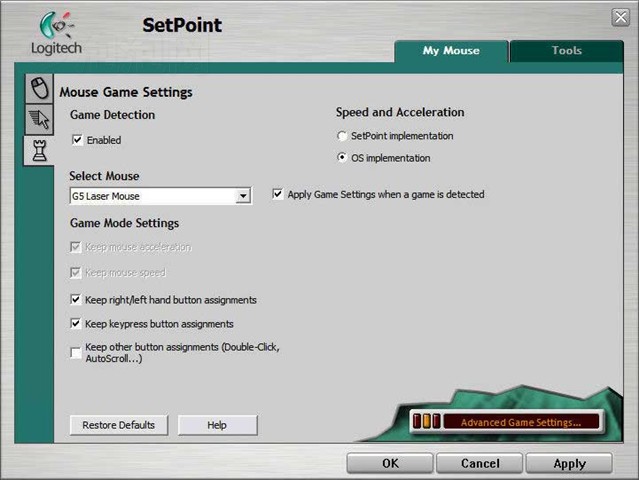This screenshot has height=480, width=639.
Task: Open Advanced Game Settings
Action: click(x=521, y=422)
